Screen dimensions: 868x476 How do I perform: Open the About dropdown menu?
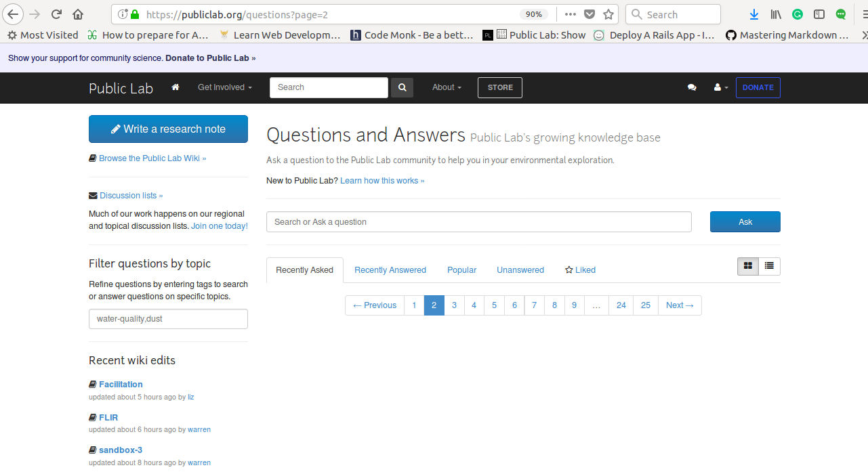446,87
